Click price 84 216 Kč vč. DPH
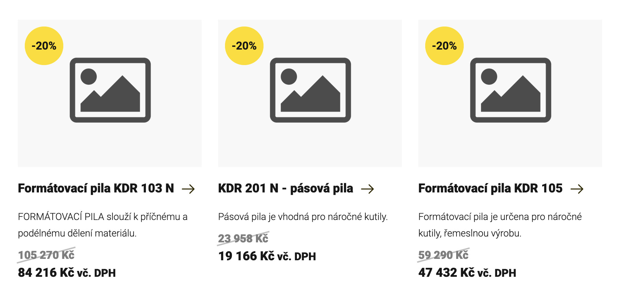Screen dimensions: 644x294 67,273
